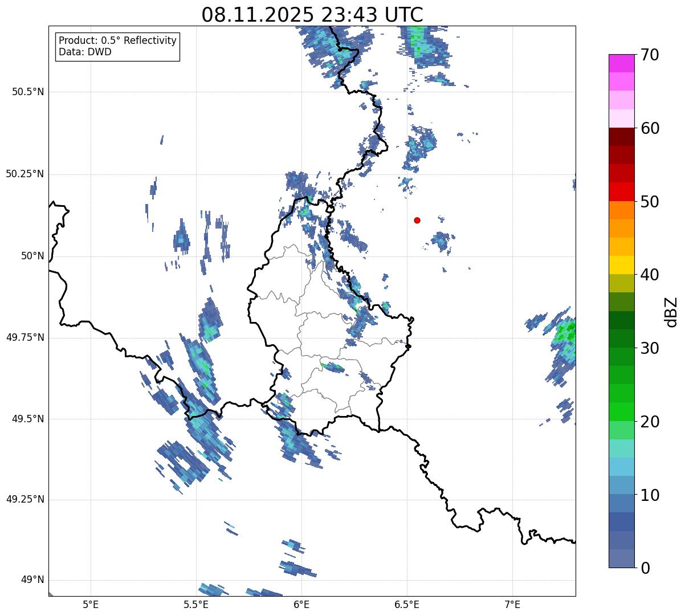Screen dimensions: 685x616
Task: Click the 7°E longitude label
Action: 512,604
